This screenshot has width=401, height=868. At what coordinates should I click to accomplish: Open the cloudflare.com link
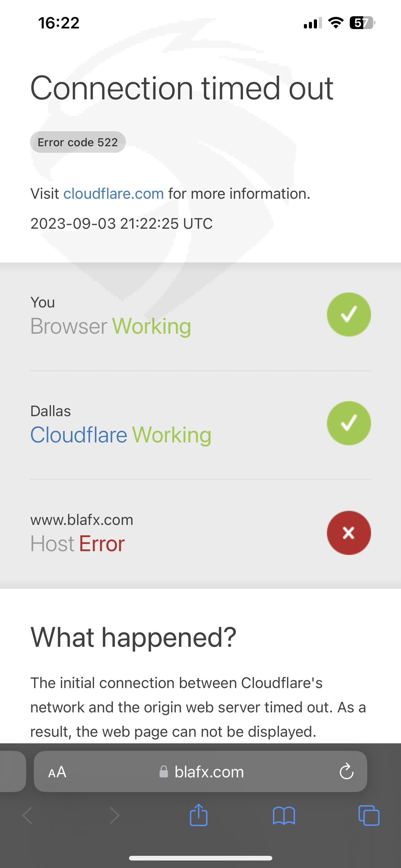(x=113, y=194)
